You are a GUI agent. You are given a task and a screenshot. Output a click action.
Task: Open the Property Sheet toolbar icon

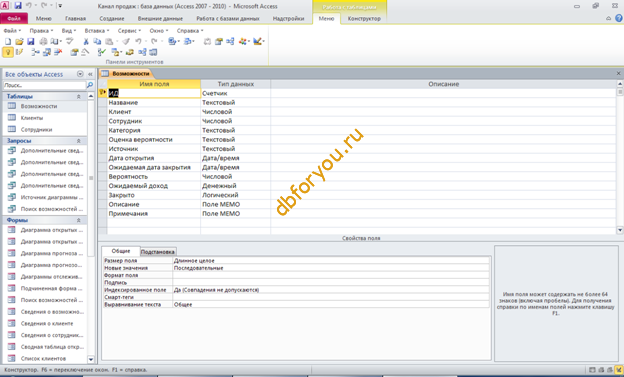coord(74,52)
